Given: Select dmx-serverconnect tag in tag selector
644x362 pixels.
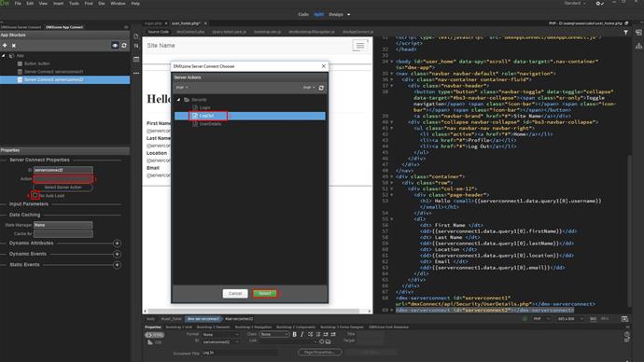Looking at the screenshot, I should (x=203, y=319).
